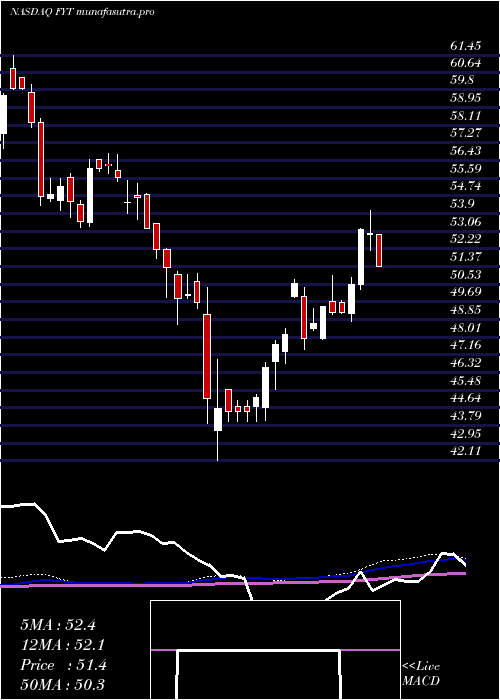Click the 53.9 price axis label
The image size is (500, 700).
pos(463,204)
